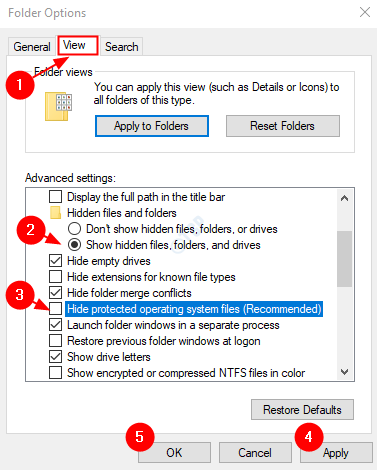Click the scroll down arrow in Advanced settings

tap(345, 371)
